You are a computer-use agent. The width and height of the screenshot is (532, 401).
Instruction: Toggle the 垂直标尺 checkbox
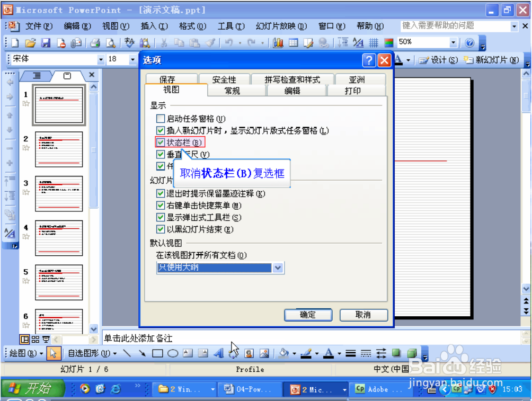click(160, 154)
